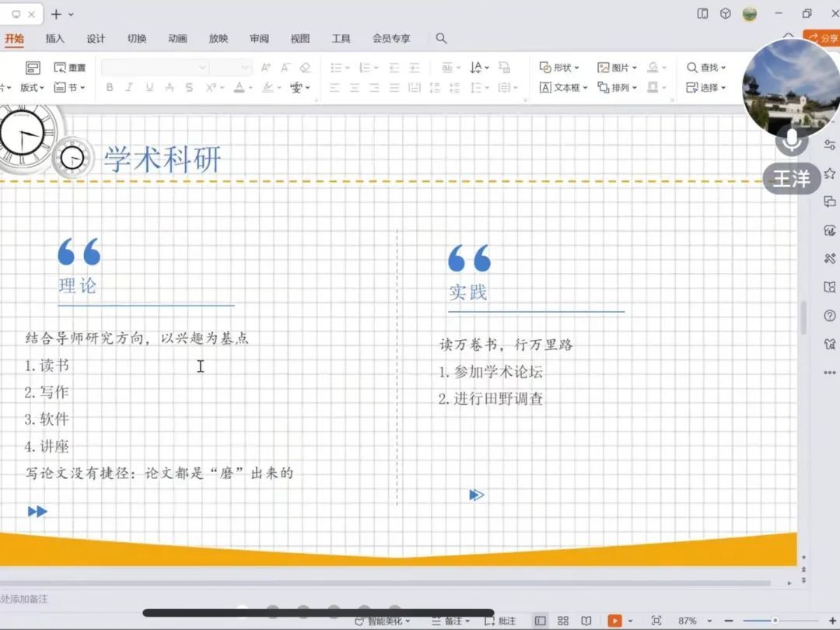Click the reading view book icon
This screenshot has width=840, height=630.
pyautogui.click(x=586, y=621)
